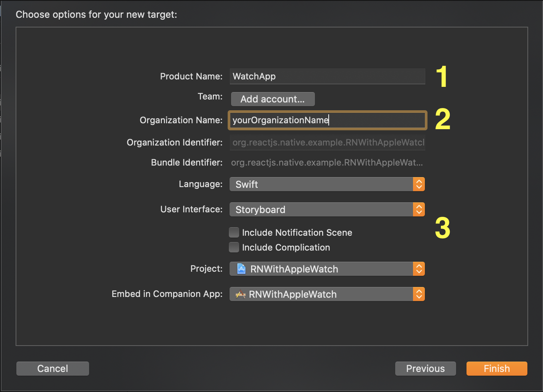Open the Language dropdown showing Swift
This screenshot has width=543, height=392.
coord(321,184)
